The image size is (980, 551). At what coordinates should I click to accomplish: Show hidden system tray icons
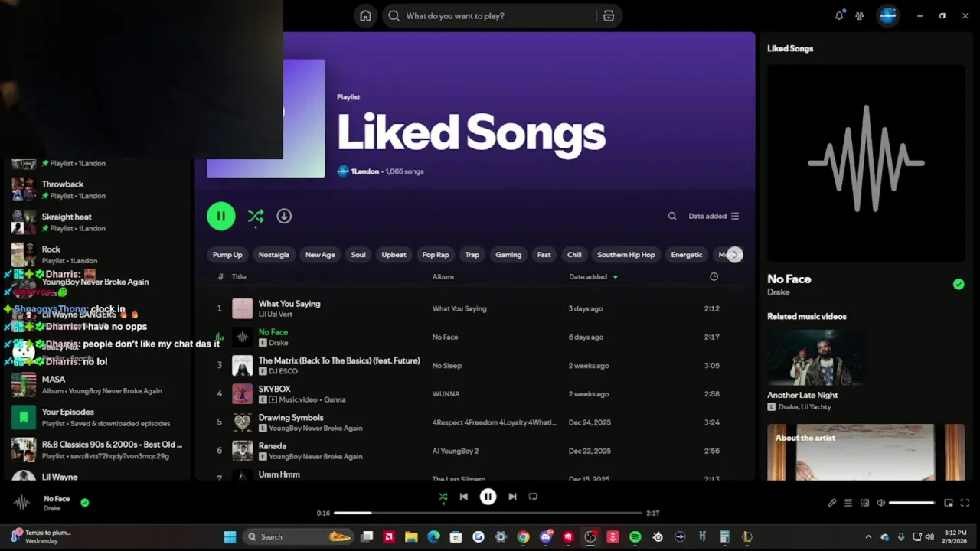coord(868,537)
